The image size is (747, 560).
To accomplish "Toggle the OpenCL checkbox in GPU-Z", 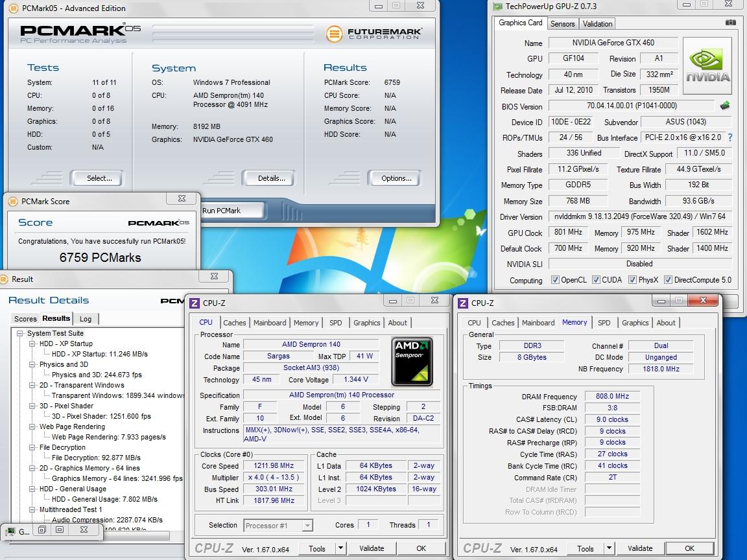I will click(x=555, y=280).
